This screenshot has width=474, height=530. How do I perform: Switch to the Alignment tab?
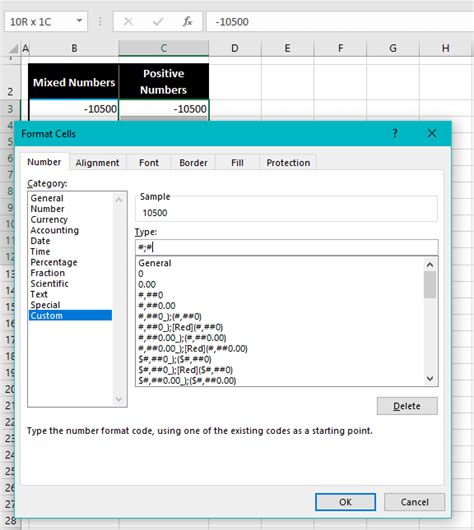(97, 163)
